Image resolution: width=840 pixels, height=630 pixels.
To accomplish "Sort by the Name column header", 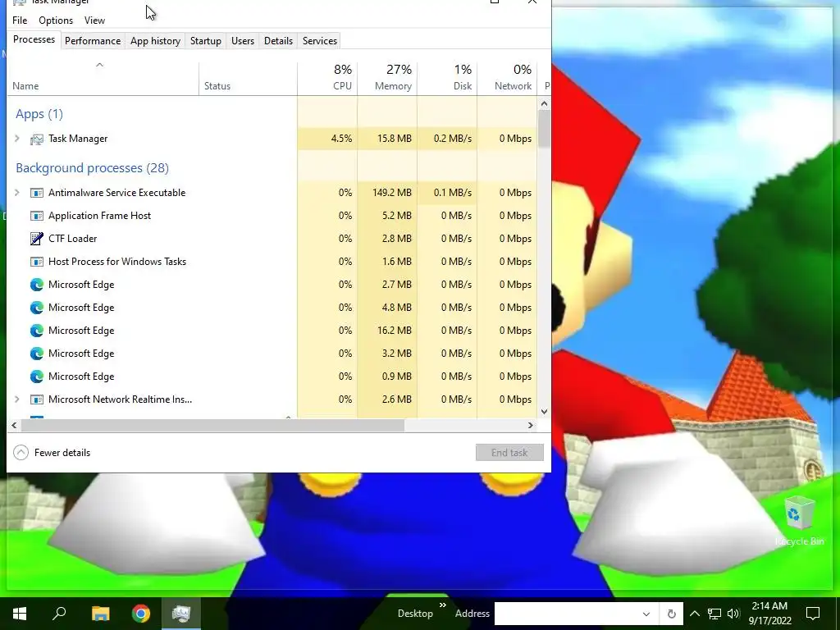I will 103,79.
